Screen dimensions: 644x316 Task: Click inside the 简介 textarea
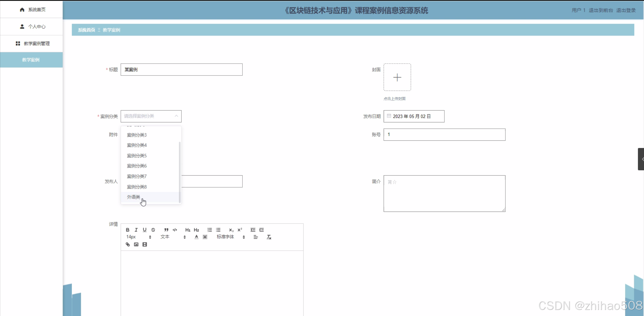[x=444, y=193]
